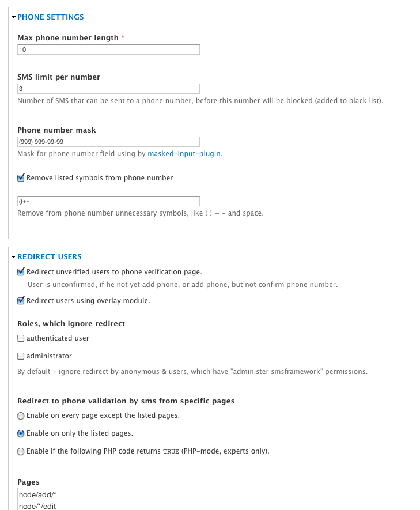This screenshot has height=510, width=420.
Task: Select "Enable on every page except the listed pages"
Action: coord(21,415)
